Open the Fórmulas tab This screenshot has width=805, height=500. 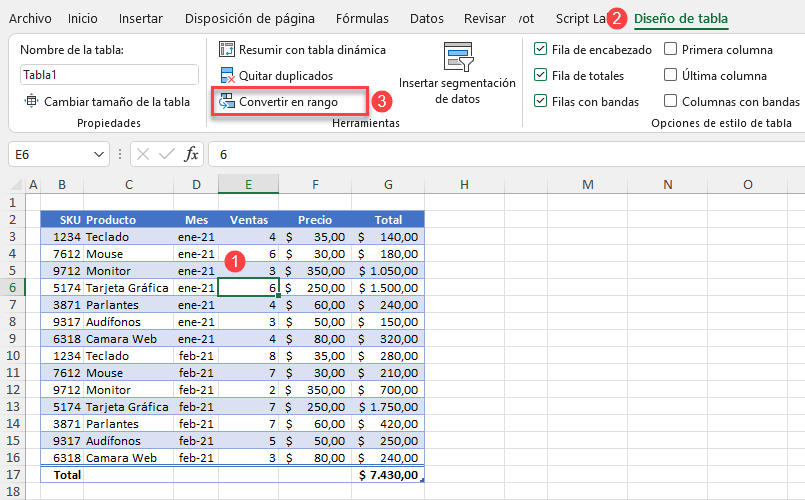click(362, 18)
